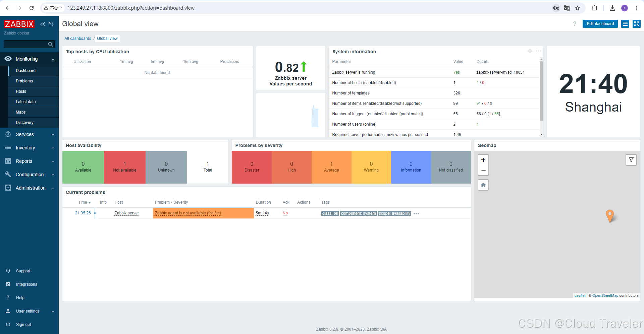Click the search magnifier icon
This screenshot has height=334, width=644.
(x=51, y=44)
